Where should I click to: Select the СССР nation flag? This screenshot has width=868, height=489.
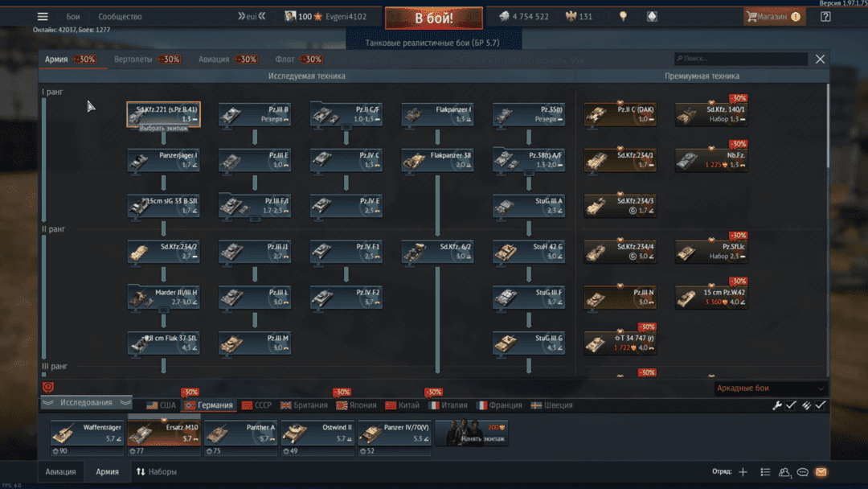[256, 405]
